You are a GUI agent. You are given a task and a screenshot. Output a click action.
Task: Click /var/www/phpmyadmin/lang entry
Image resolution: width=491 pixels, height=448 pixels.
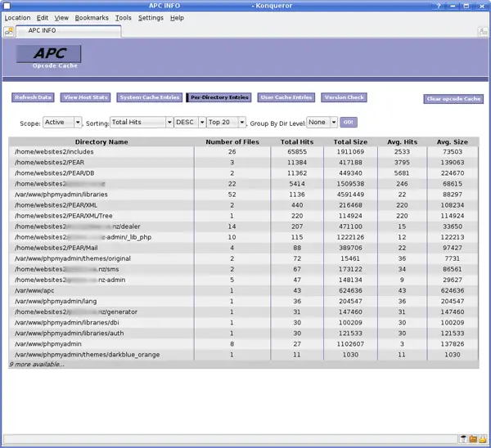click(56, 301)
